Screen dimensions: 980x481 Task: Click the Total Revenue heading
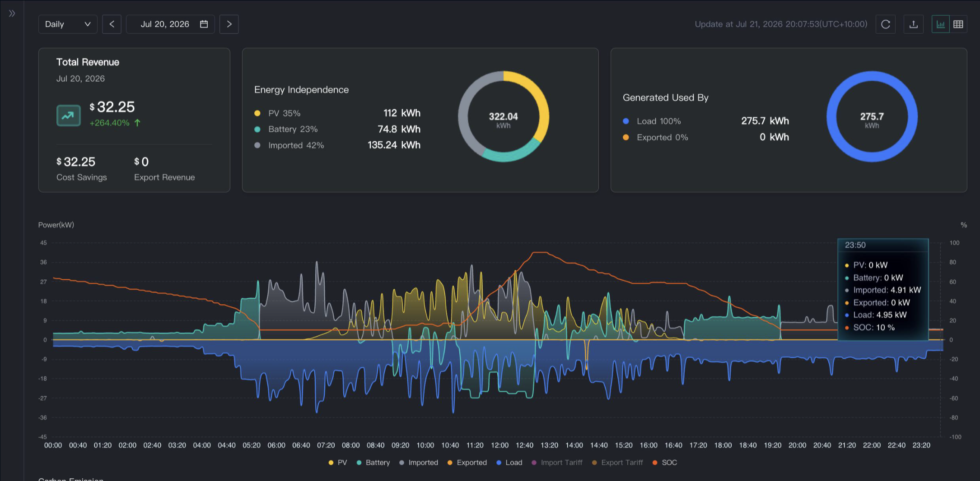point(88,62)
